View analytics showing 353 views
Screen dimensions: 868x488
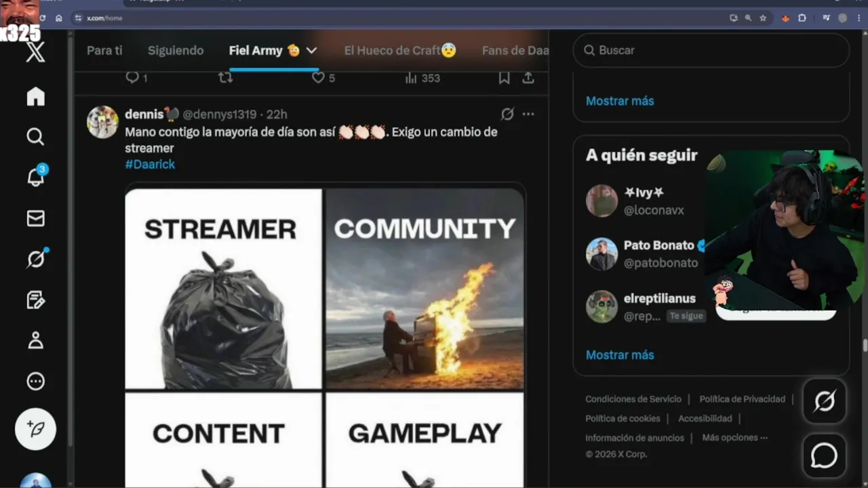pos(422,78)
